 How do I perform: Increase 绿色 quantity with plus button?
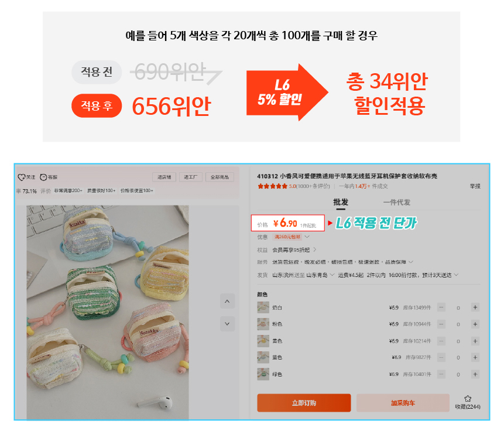point(475,374)
